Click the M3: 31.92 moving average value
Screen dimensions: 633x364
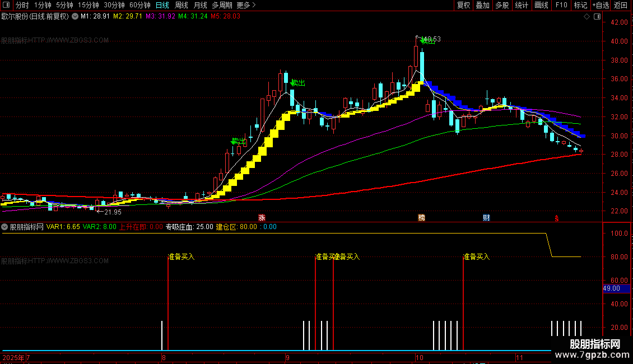tap(160, 17)
